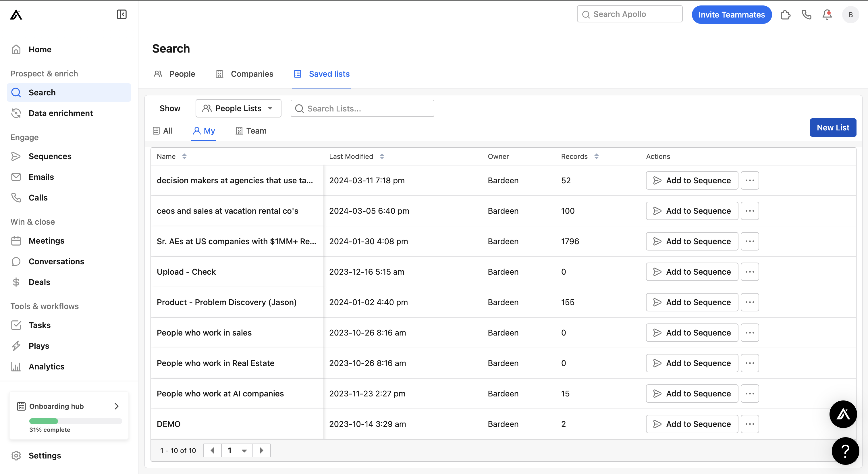Add Upload - Check list to sequence
Screen dimensions: 868x474
point(692,272)
